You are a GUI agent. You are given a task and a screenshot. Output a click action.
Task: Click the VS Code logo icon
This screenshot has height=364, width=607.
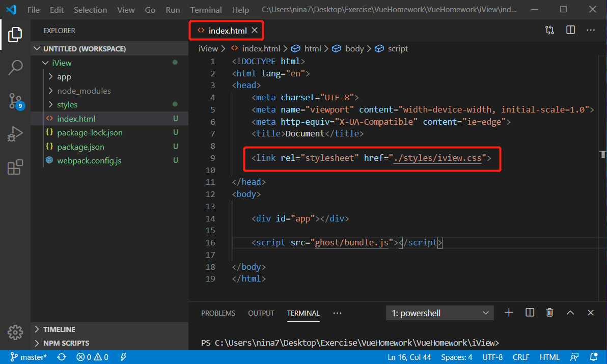11,9
